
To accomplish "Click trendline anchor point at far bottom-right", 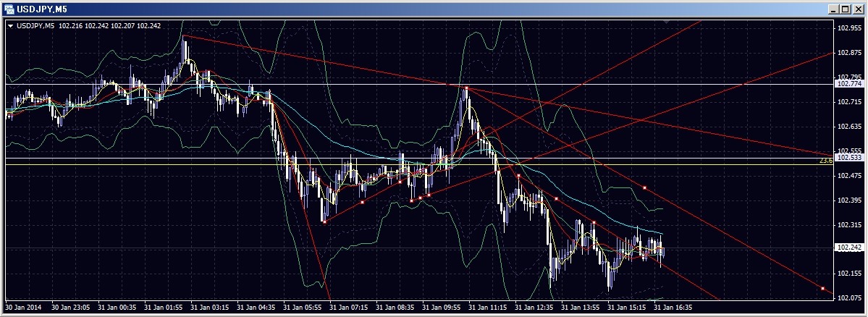I will click(822, 289).
